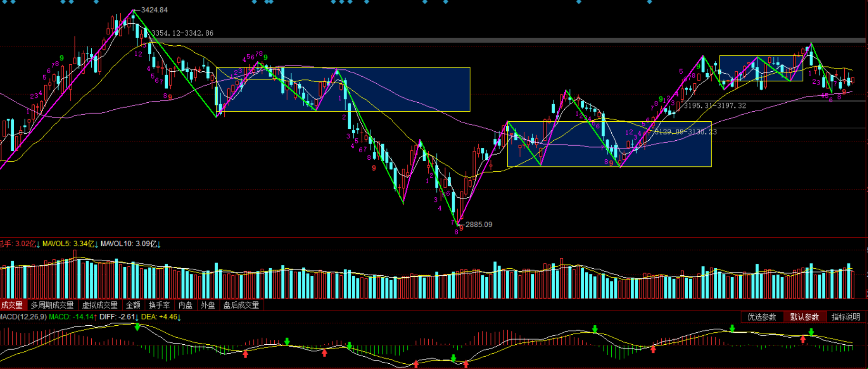Viewport: 868px width, 369px height.
Task: Click the leftmost red up arrow in MACD panel
Action: click(245, 354)
